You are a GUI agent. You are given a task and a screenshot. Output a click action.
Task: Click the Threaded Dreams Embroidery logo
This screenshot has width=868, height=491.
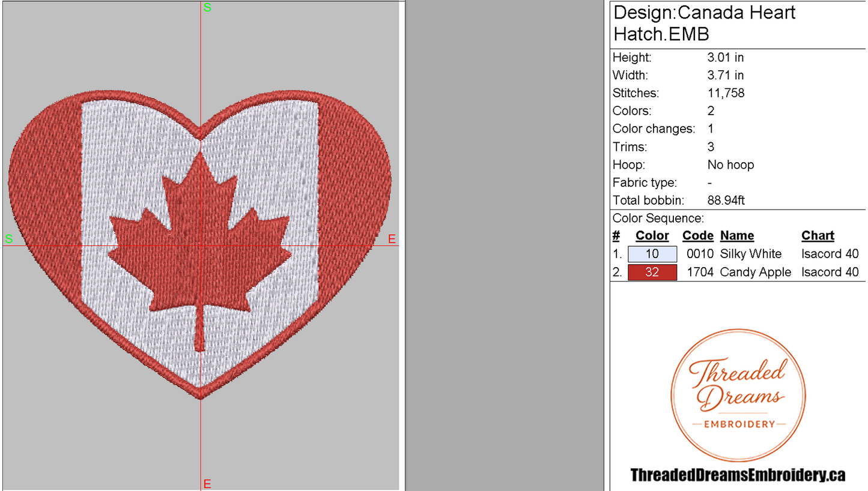click(x=738, y=396)
